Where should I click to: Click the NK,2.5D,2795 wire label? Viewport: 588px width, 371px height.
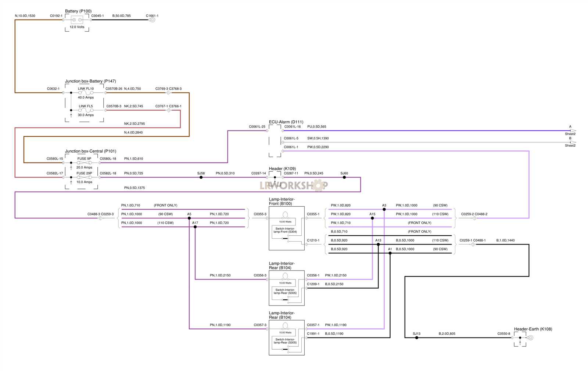coord(135,124)
